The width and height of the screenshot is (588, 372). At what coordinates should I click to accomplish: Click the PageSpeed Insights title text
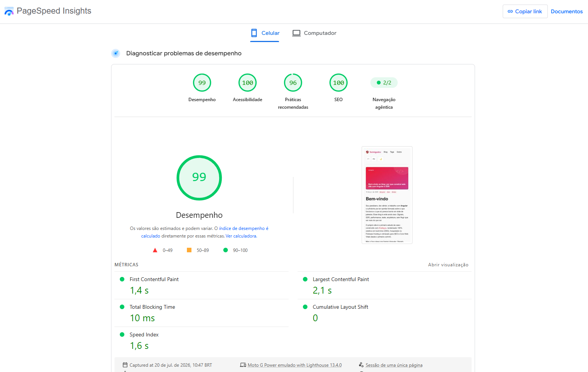[x=54, y=11]
